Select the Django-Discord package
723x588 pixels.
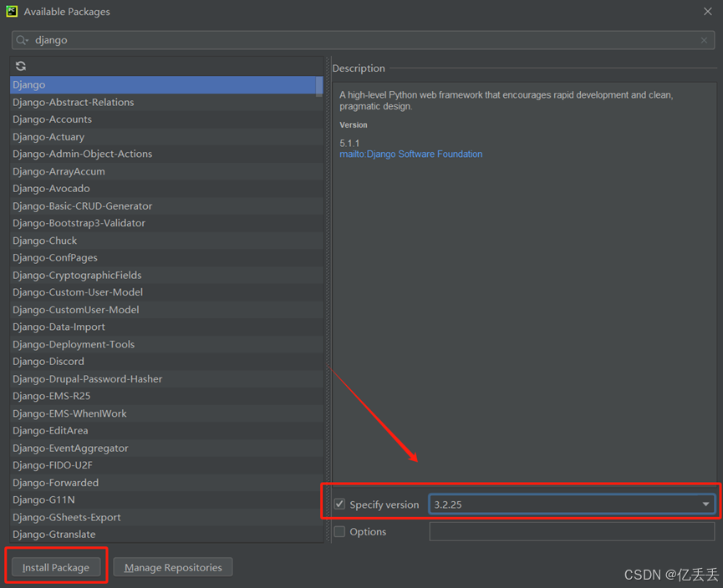click(x=166, y=362)
